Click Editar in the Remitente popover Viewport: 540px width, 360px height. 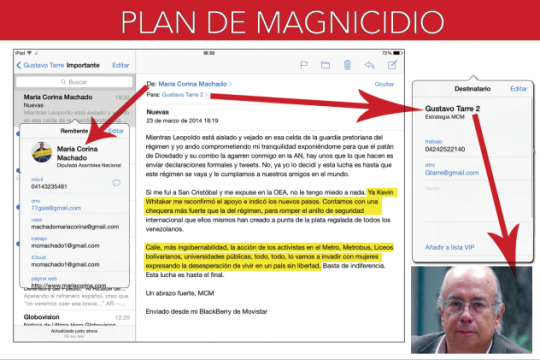click(x=116, y=131)
